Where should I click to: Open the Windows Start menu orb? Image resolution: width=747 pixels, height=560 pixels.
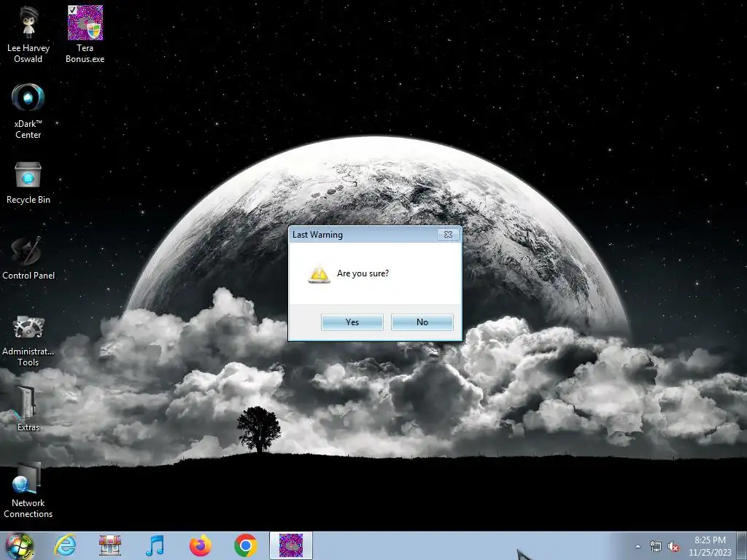tap(19, 545)
